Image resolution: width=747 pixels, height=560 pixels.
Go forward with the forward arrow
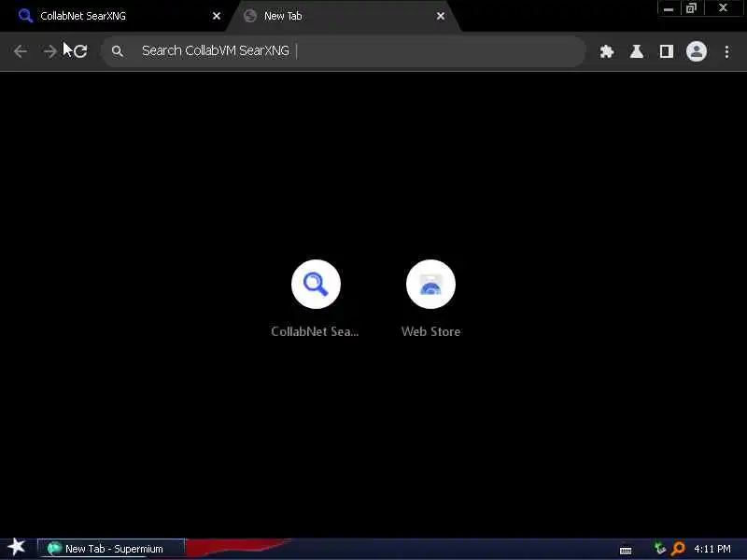[49, 51]
